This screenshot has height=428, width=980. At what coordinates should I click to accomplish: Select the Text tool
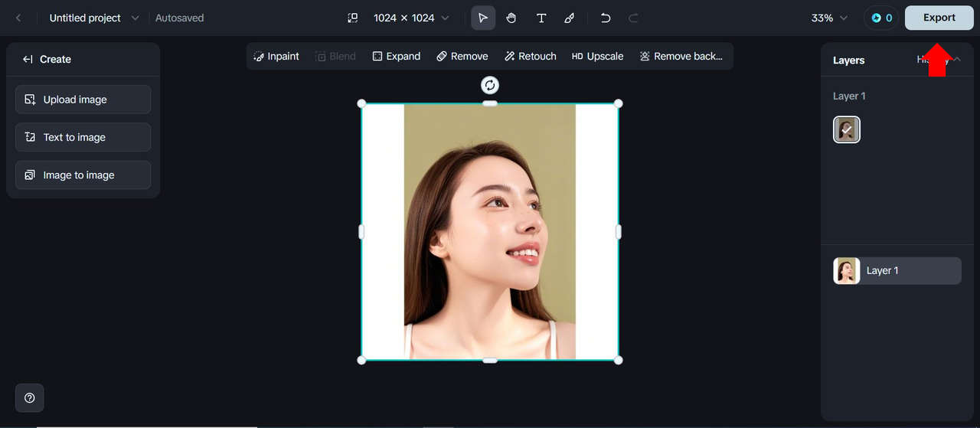pos(541,18)
